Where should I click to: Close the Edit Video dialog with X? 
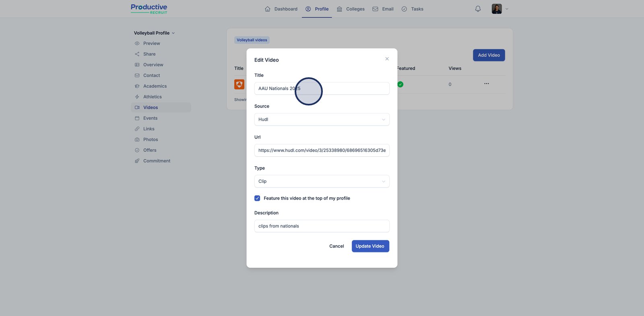(387, 59)
